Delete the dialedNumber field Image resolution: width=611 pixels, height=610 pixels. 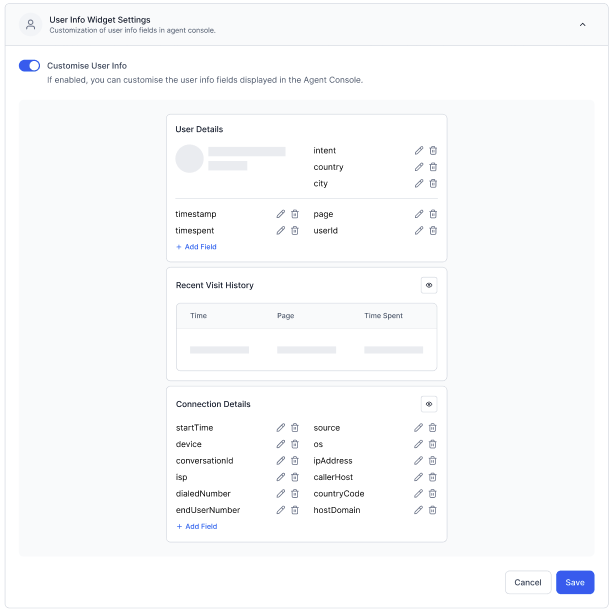[295, 493]
